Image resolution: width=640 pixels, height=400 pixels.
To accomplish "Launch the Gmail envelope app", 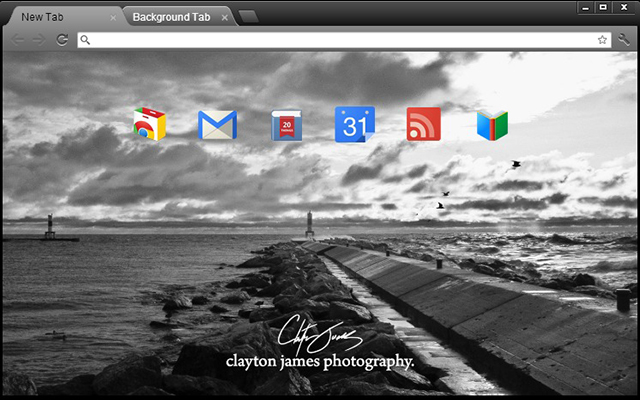I will [x=217, y=125].
